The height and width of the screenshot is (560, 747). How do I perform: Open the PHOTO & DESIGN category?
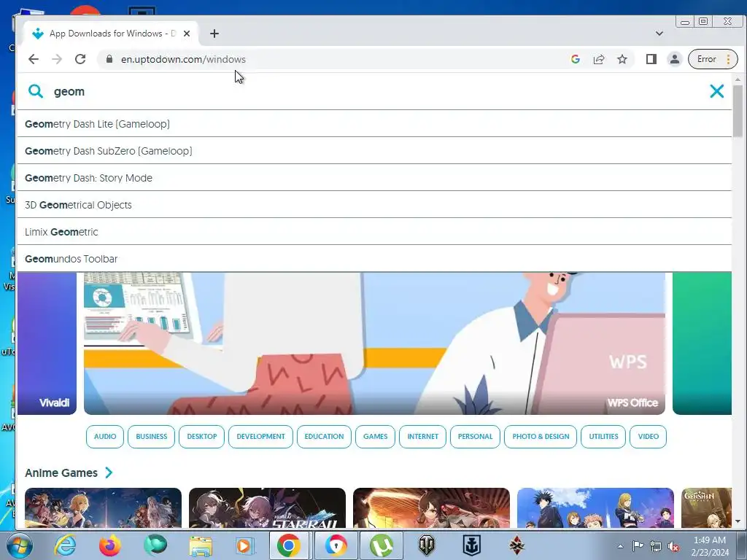click(x=541, y=437)
